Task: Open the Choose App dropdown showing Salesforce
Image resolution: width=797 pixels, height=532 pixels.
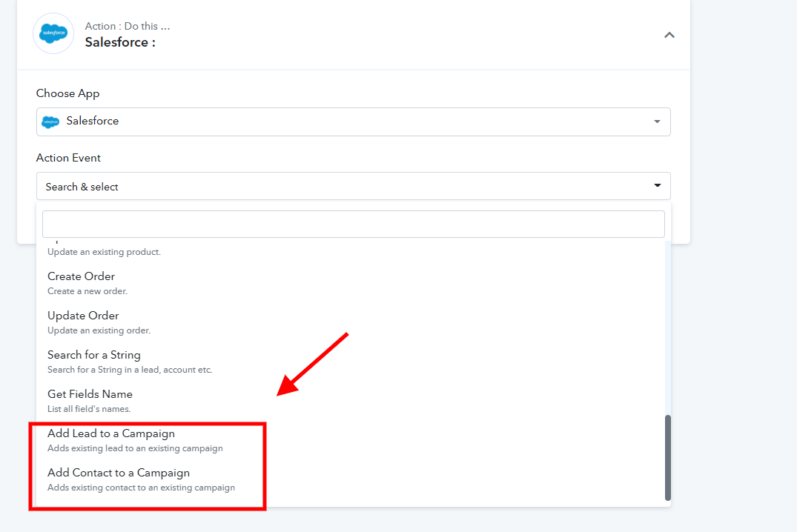Action: (x=353, y=122)
